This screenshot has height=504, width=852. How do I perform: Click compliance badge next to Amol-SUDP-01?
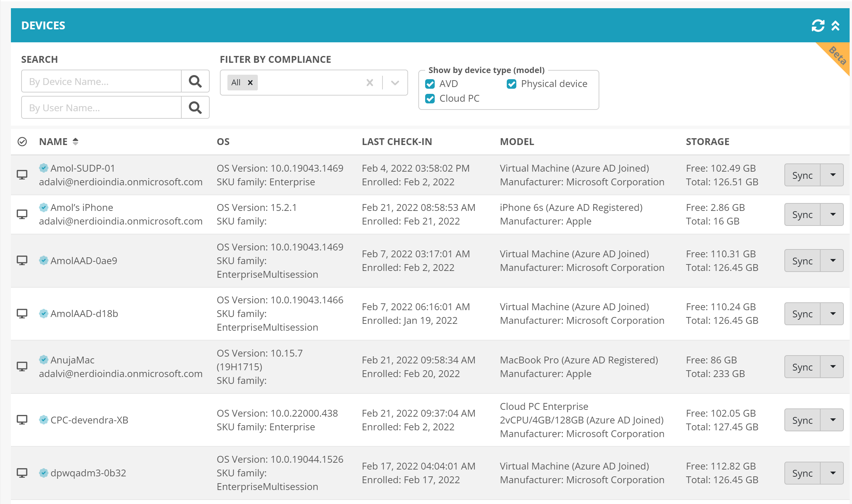[x=43, y=168]
